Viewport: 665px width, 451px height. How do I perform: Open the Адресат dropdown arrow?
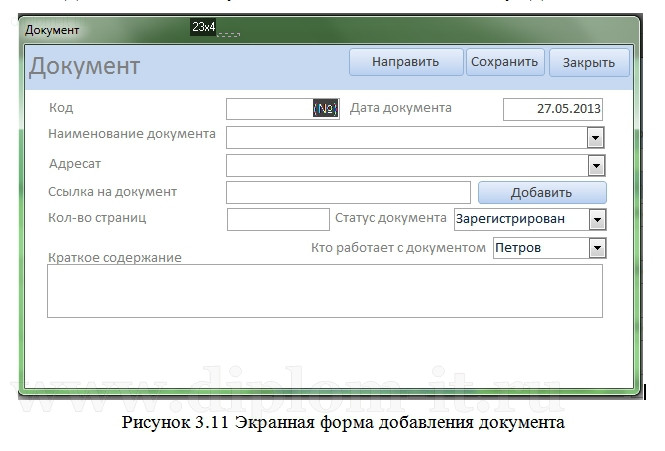[x=596, y=166]
